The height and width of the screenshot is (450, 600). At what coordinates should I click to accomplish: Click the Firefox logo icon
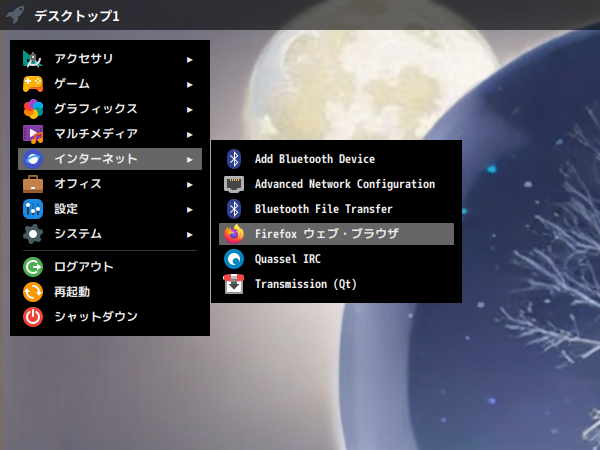point(234,234)
